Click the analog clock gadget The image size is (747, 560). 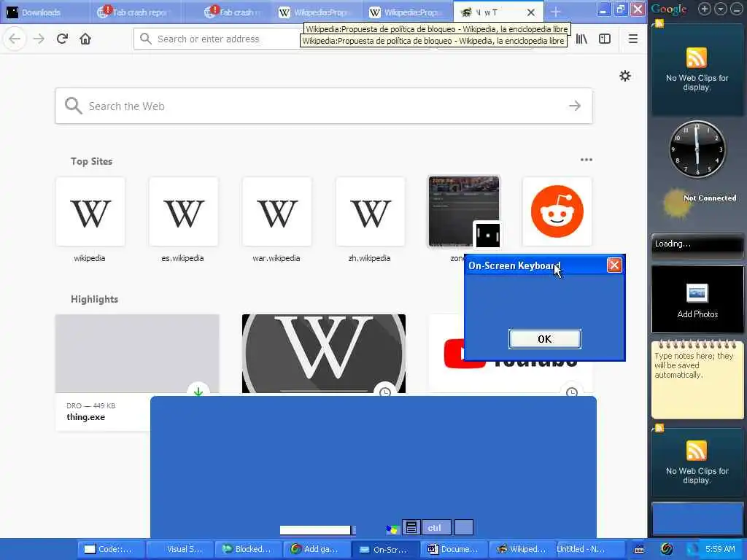(x=697, y=149)
